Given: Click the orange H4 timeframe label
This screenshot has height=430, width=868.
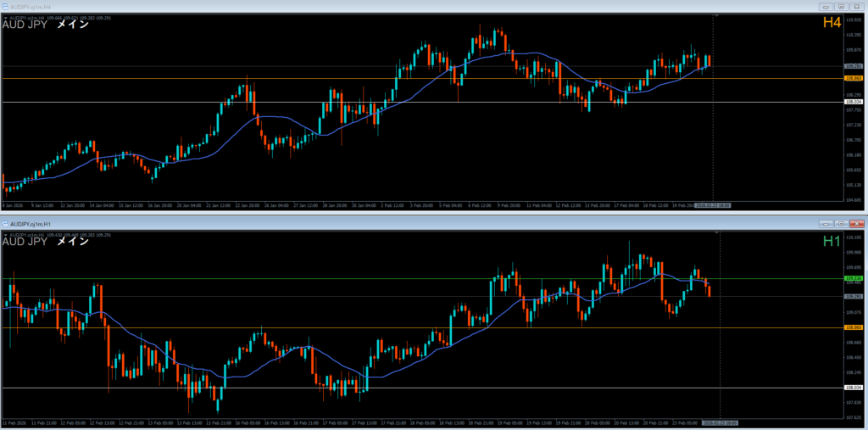Looking at the screenshot, I should 832,23.
